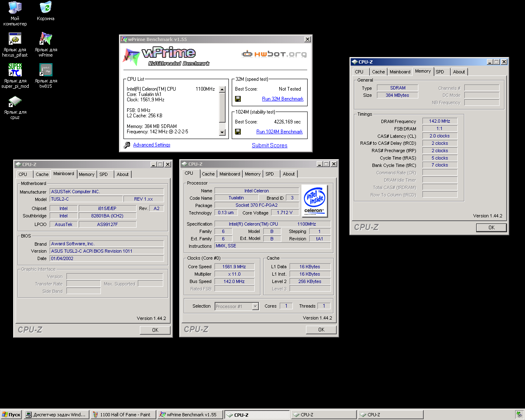Image resolution: width=525 pixels, height=420 pixels.
Task: Click the 4226,169 sec best score text
Action: tap(287, 122)
